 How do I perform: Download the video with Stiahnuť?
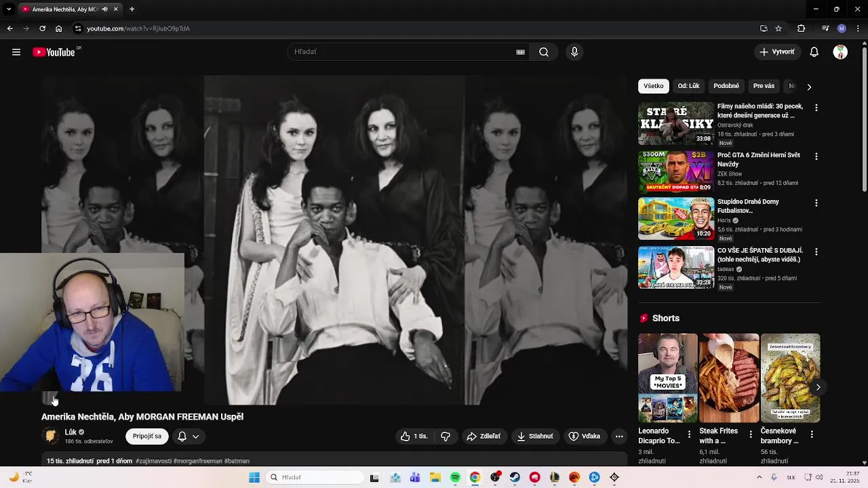point(535,436)
